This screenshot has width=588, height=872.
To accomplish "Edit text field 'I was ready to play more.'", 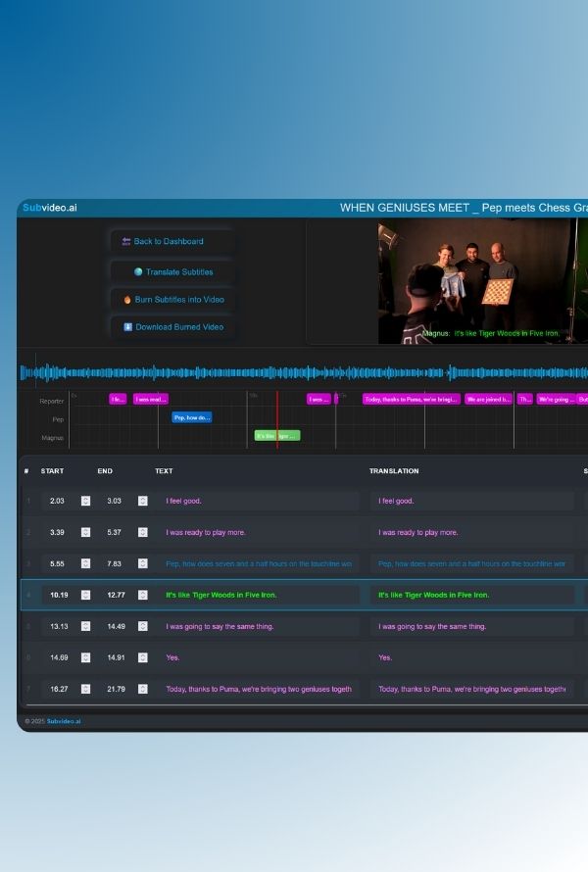I will coord(259,532).
